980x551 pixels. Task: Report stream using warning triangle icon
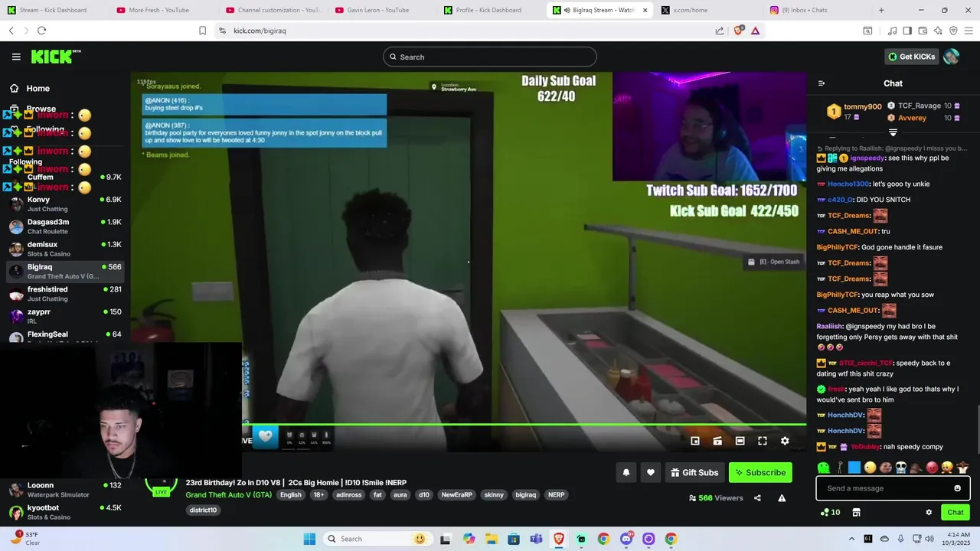pyautogui.click(x=782, y=498)
